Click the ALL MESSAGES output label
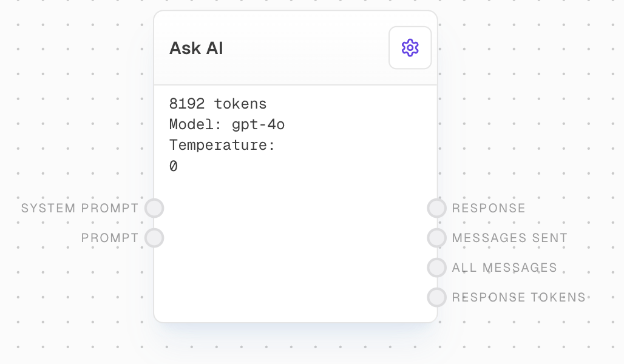 coord(504,268)
